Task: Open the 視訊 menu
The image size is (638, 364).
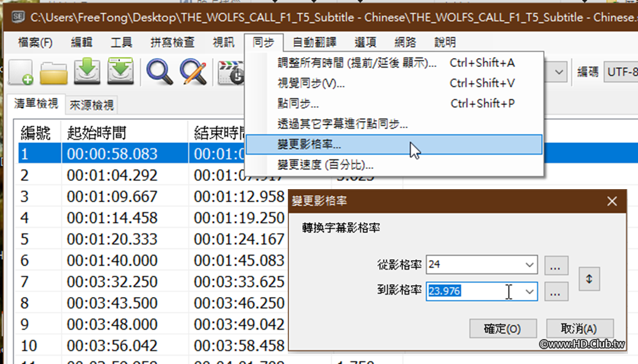Action: pos(223,42)
